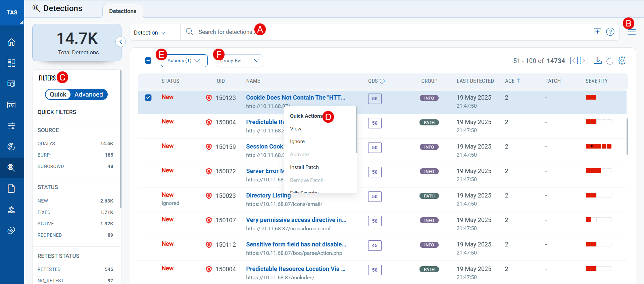
Task: Open table settings gear icon
Action: pos(622,61)
